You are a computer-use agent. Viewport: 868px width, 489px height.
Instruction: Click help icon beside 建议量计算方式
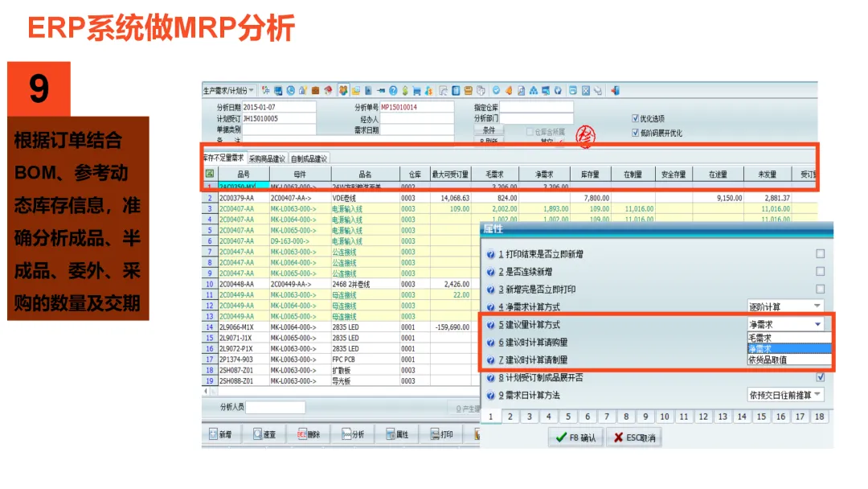point(490,325)
